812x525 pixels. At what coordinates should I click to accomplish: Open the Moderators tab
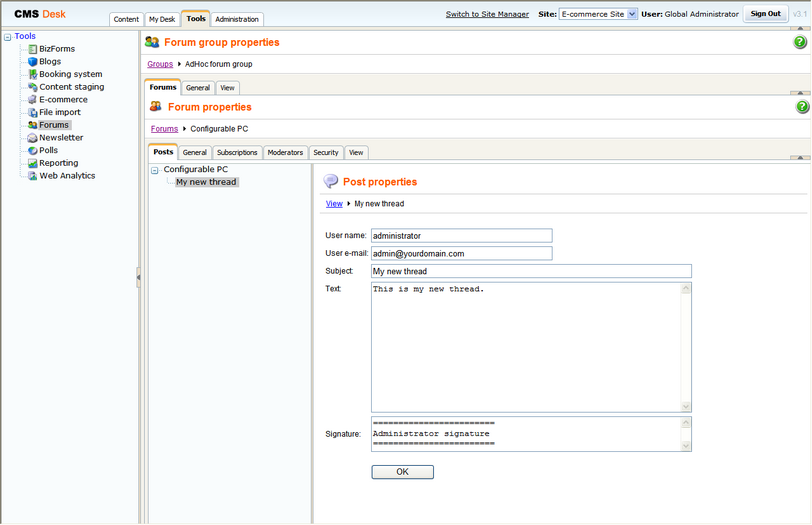click(x=285, y=153)
